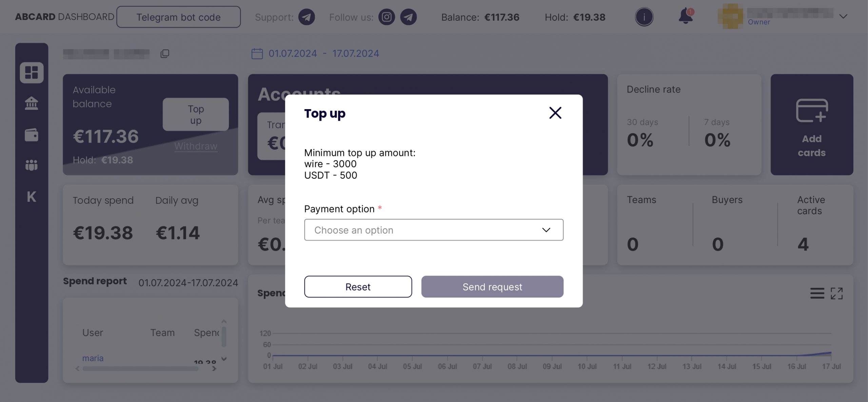
Task: Open the date range picker 01.07.2024 - 17.07.2024
Action: pos(315,54)
